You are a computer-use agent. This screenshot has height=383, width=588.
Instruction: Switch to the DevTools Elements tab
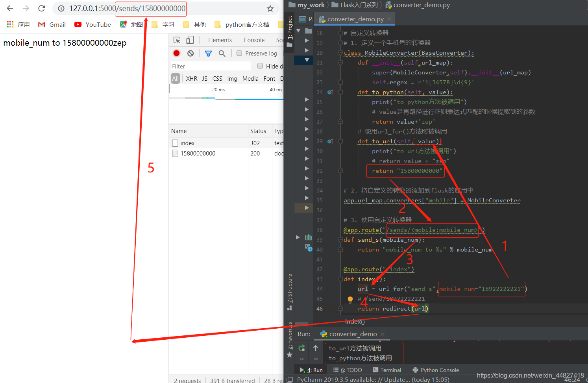(x=220, y=40)
